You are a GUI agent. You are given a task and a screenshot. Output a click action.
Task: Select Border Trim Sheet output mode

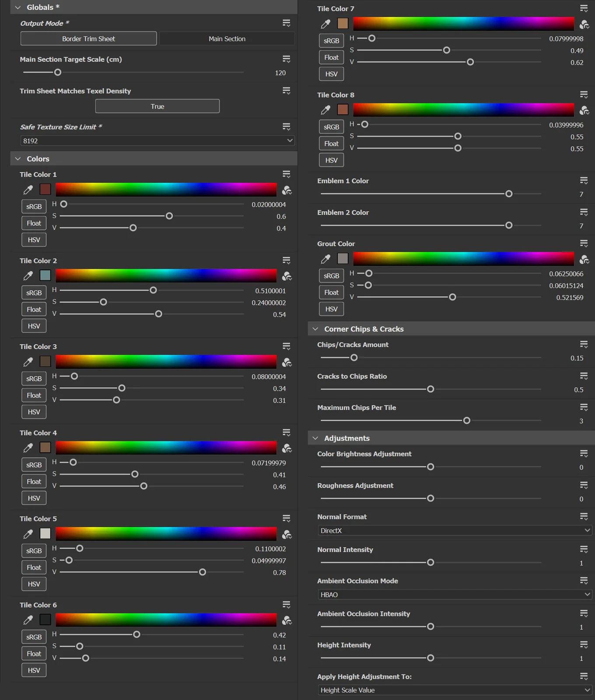coord(88,39)
